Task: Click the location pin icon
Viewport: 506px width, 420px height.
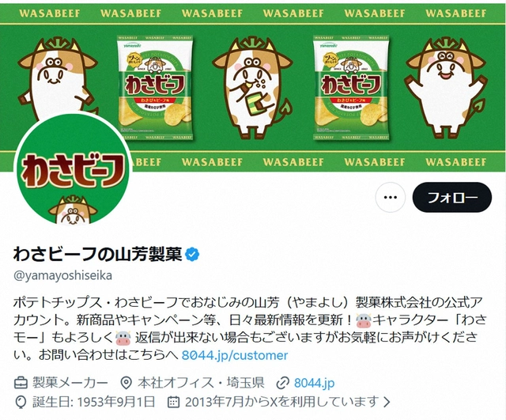Action: (x=126, y=383)
